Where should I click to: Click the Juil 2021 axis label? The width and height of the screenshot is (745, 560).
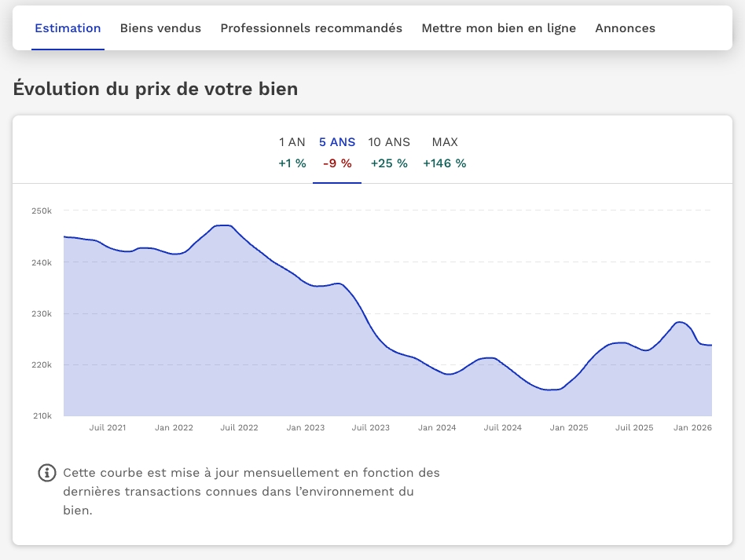[x=108, y=428]
